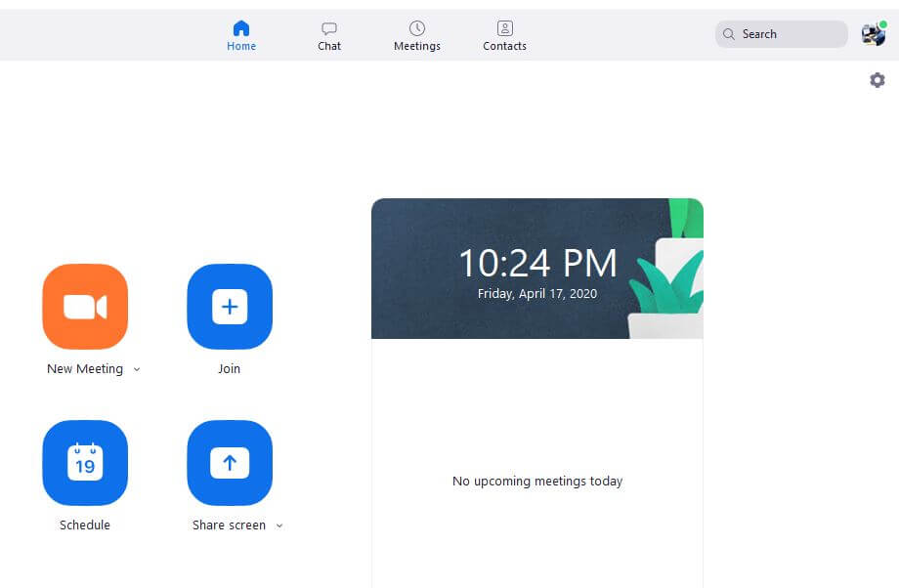899x588 pixels.
Task: Open the Schedule calendar icon
Action: point(85,463)
